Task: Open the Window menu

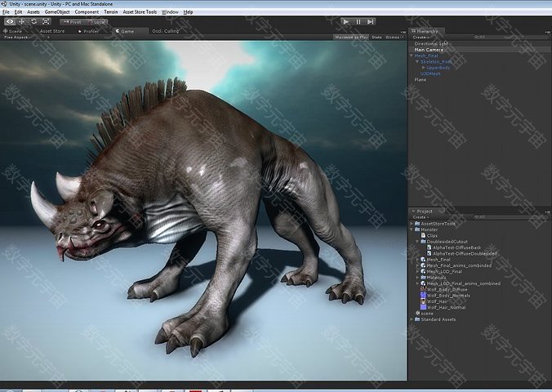Action: tap(170, 11)
